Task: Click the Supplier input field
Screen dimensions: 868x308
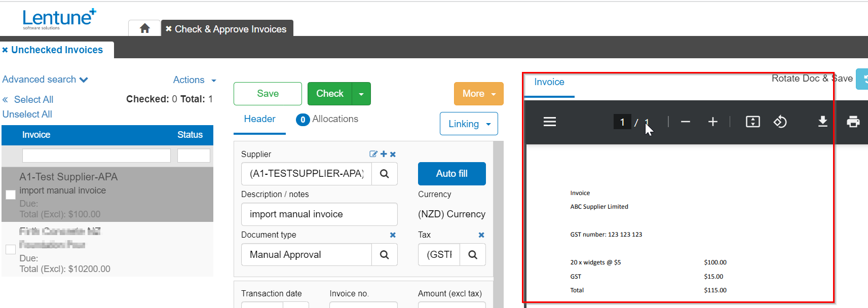Action: pos(307,174)
